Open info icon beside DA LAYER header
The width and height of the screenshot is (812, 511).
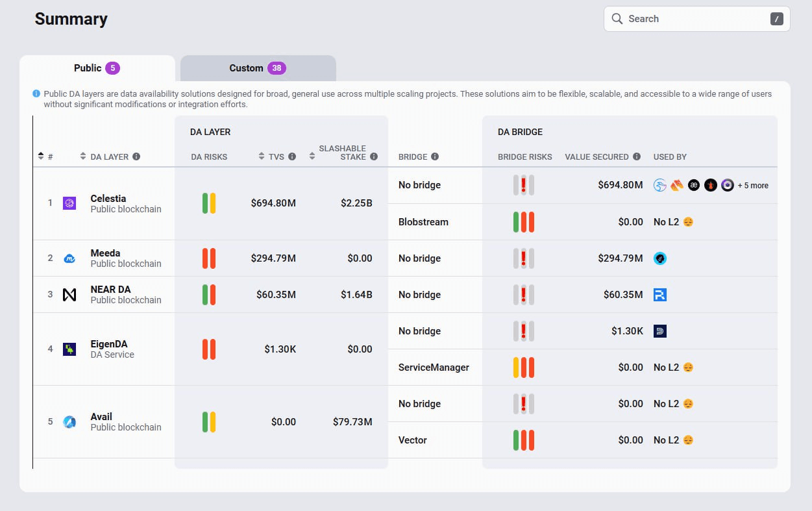click(136, 156)
